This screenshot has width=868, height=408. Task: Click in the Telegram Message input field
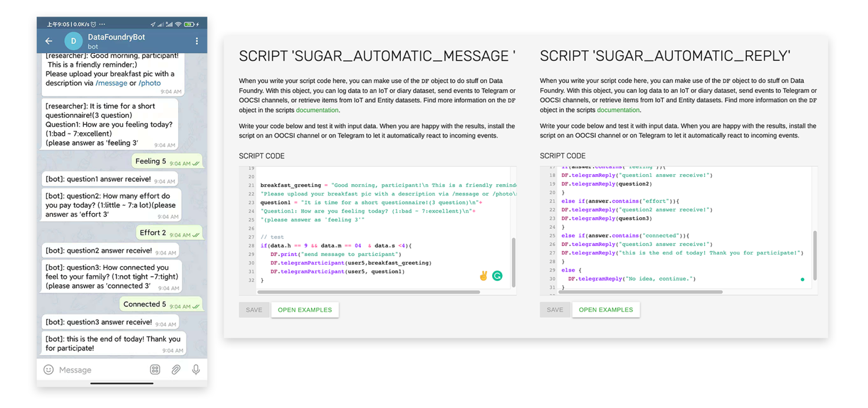click(x=101, y=370)
